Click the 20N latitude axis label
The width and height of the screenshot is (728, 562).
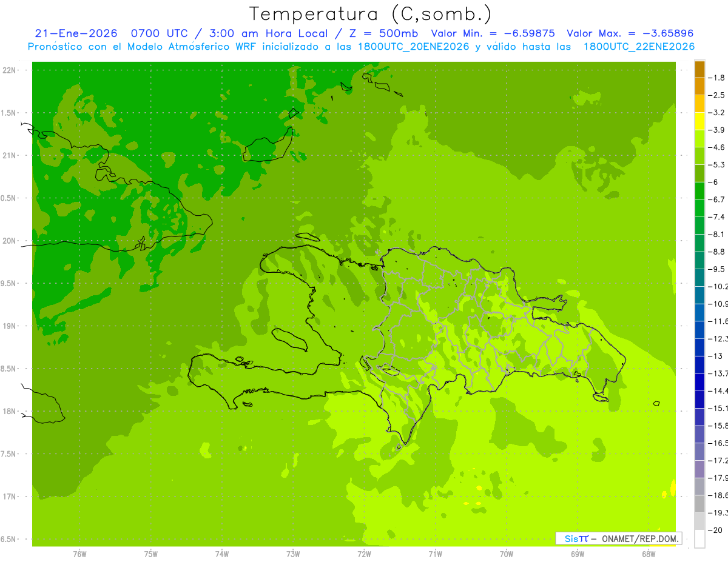[x=10, y=241]
